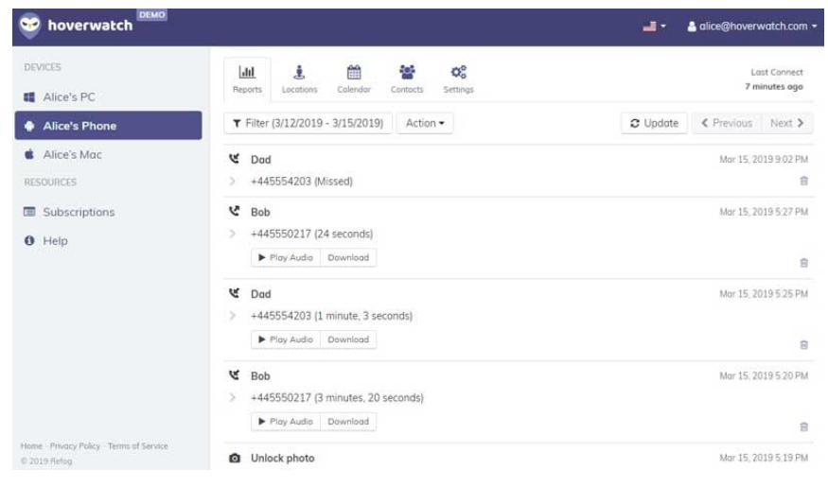Expand the Bob 3 minutes 20 seconds call
This screenshot has width=828, height=504.
coord(233,397)
